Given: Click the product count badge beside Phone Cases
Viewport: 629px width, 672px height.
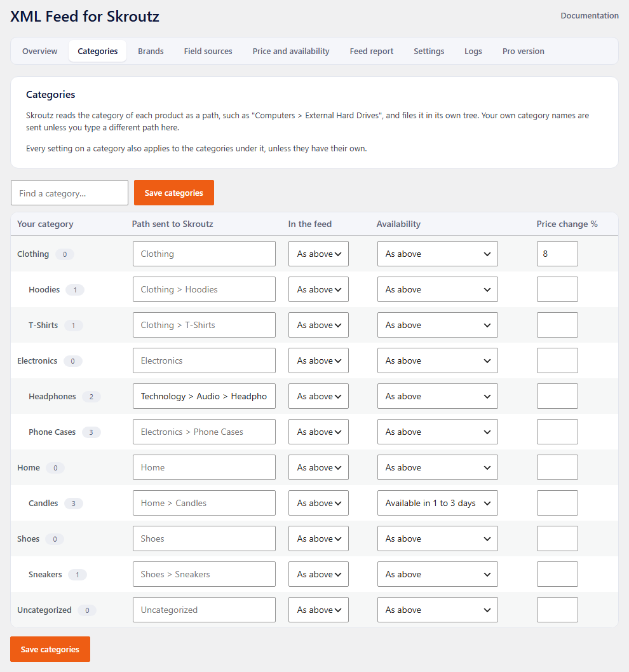Looking at the screenshot, I should click(91, 432).
